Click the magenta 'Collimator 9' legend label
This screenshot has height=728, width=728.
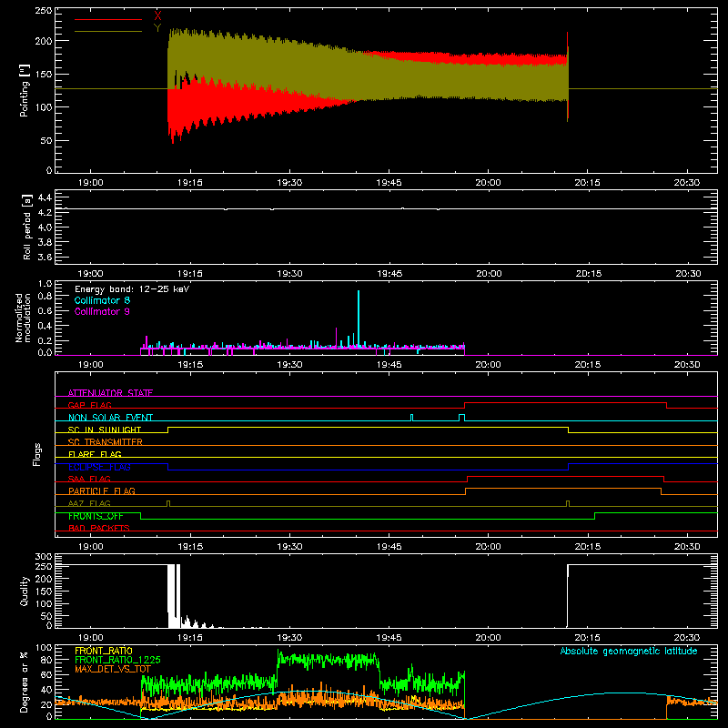102,311
